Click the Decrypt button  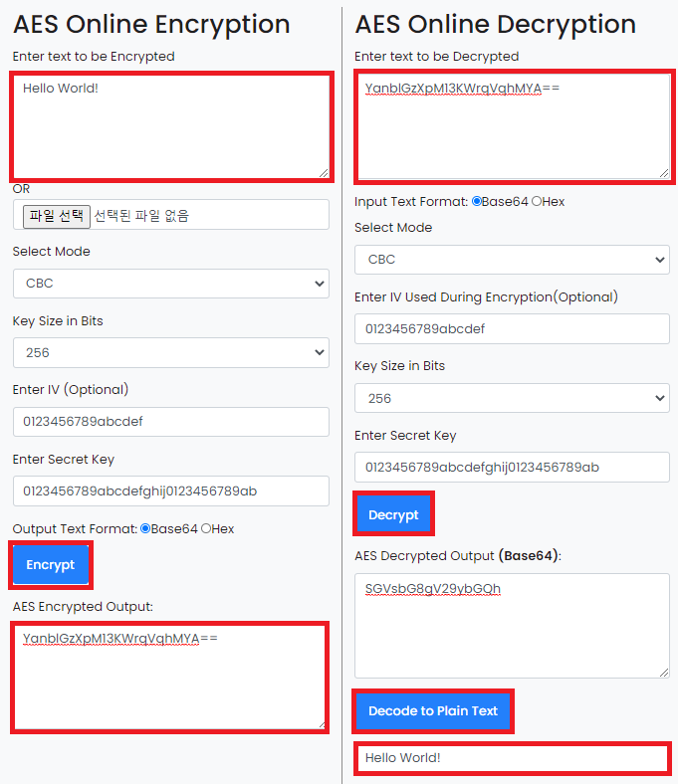[393, 515]
